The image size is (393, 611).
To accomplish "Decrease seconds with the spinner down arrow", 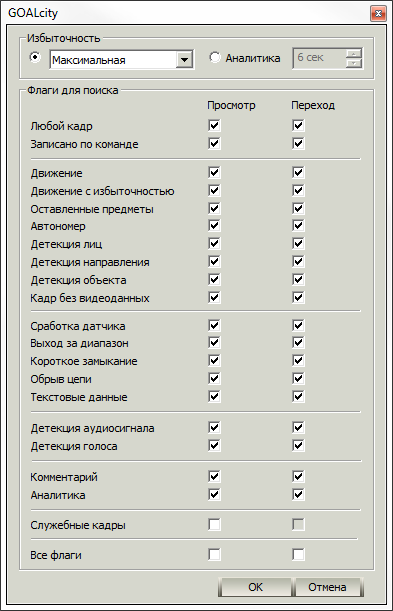I will click(354, 63).
